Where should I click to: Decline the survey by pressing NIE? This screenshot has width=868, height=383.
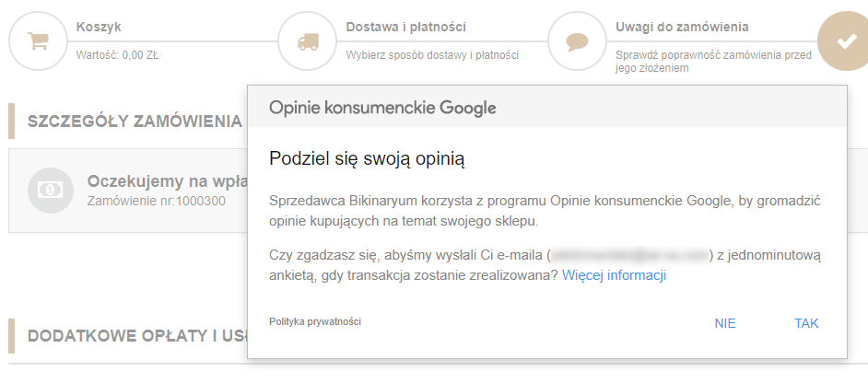click(x=724, y=323)
